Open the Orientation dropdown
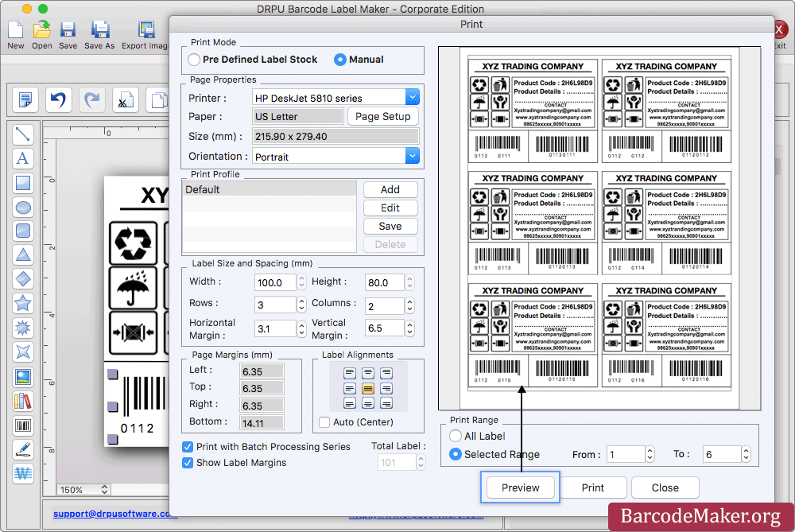The width and height of the screenshot is (795, 532). (x=412, y=156)
